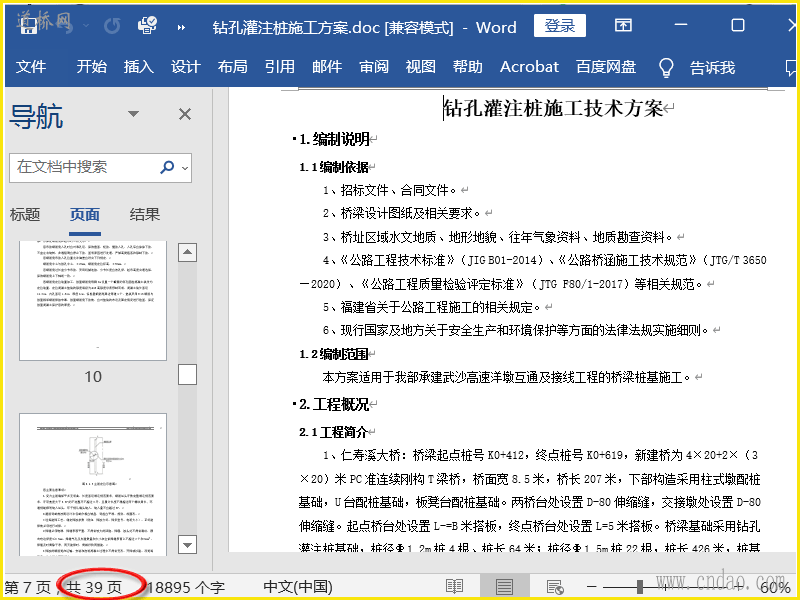Close the navigation pane
The width and height of the screenshot is (800, 600).
tap(185, 115)
